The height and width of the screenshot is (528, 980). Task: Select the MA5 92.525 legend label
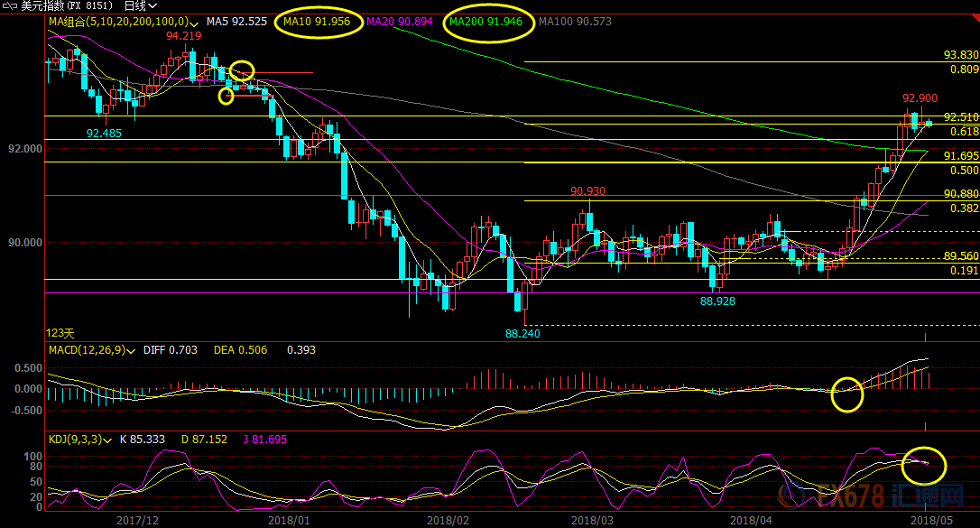(x=236, y=21)
